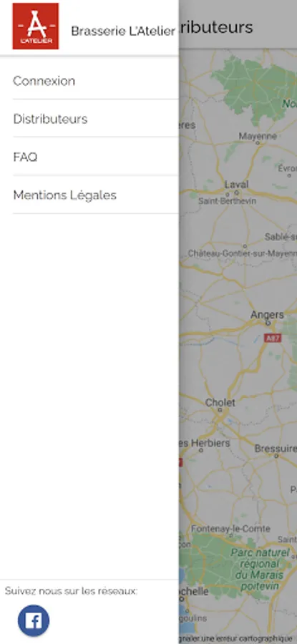Open the Facebook page icon
This screenshot has height=644, width=297.
tap(34, 620)
